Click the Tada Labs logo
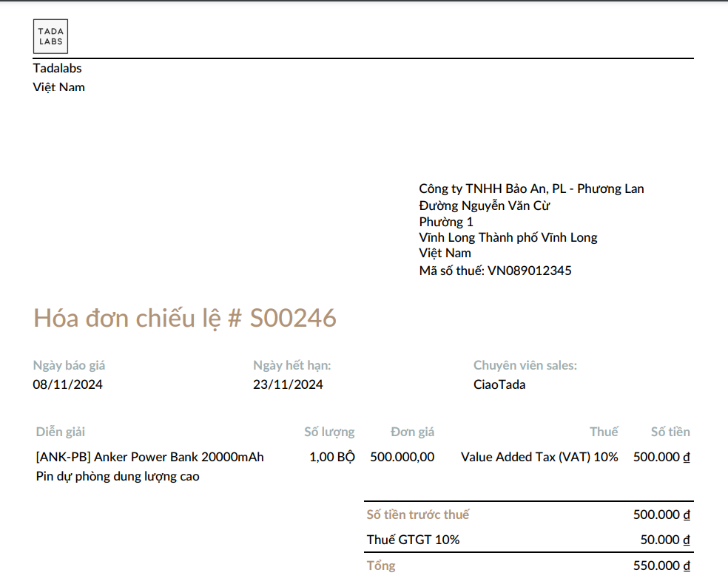The height and width of the screenshot is (584, 728). 50,36
